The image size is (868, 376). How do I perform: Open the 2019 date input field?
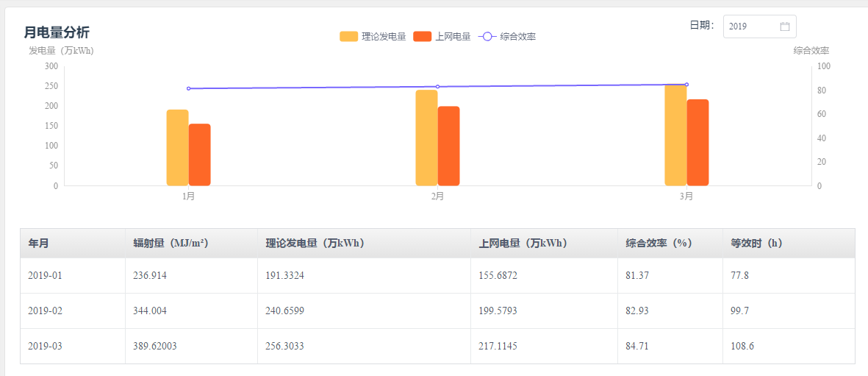point(751,26)
